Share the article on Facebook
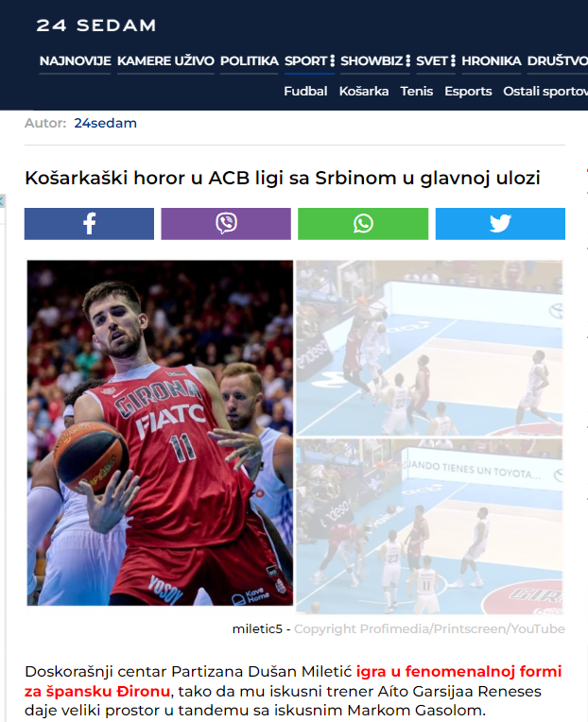The width and height of the screenshot is (588, 722). tap(89, 224)
